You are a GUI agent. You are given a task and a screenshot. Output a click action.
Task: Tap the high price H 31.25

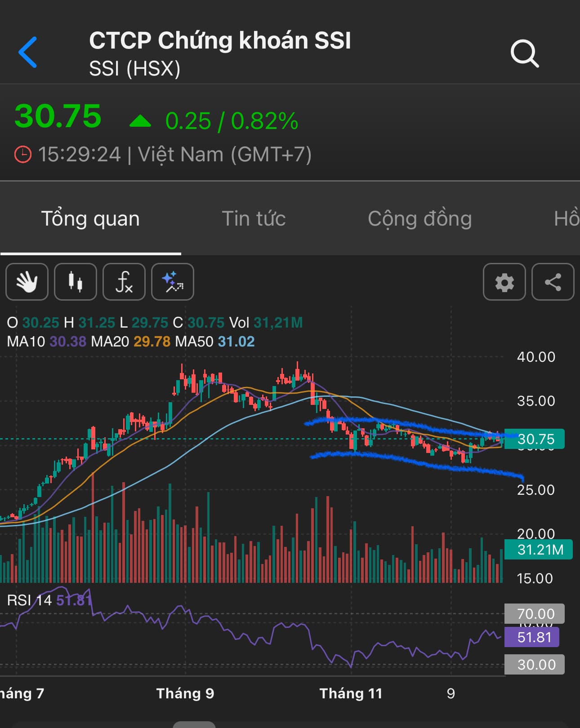tap(89, 323)
